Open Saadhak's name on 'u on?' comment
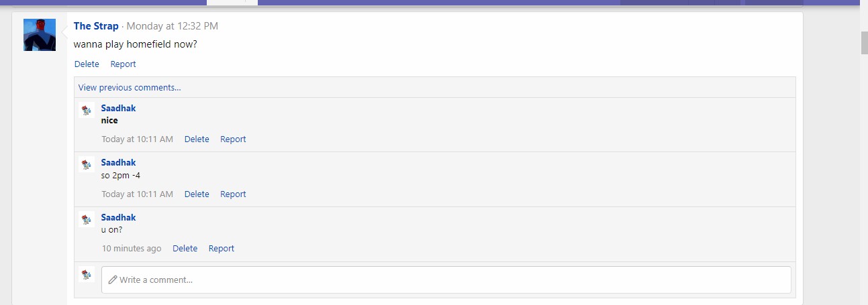 pyautogui.click(x=118, y=217)
